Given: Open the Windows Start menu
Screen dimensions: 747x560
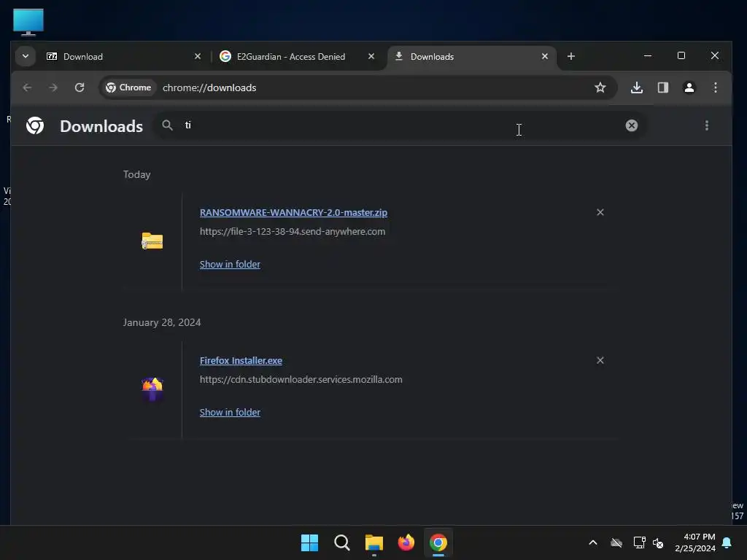Looking at the screenshot, I should pyautogui.click(x=309, y=542).
